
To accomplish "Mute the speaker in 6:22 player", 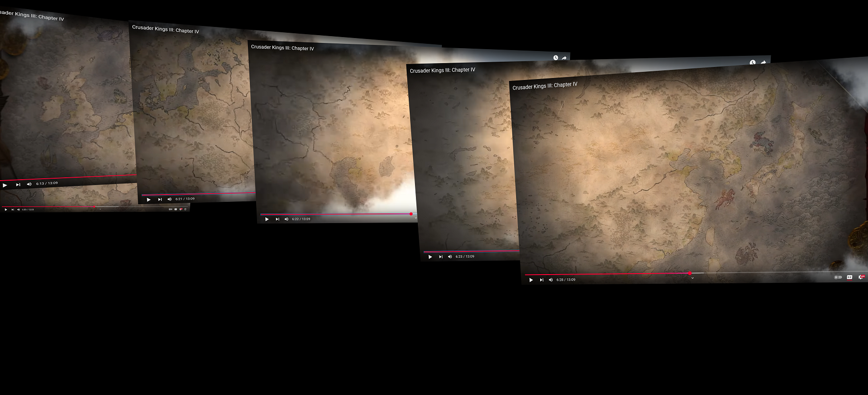I will tap(286, 219).
